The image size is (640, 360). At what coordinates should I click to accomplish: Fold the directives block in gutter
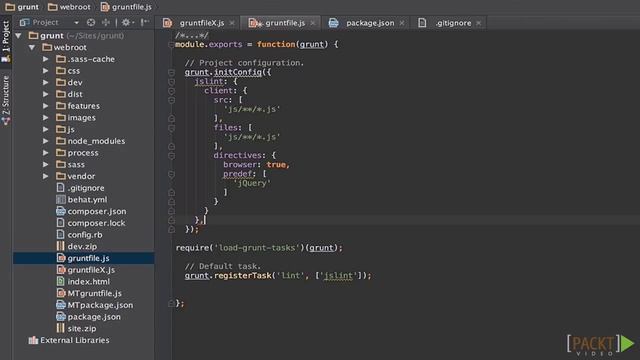click(171, 156)
